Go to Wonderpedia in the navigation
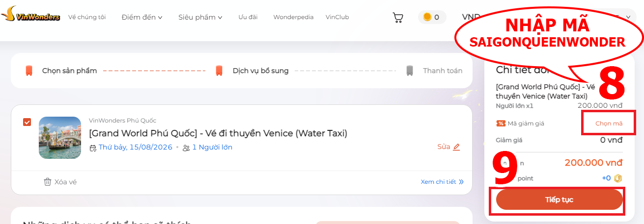The image size is (644, 224). click(x=293, y=17)
